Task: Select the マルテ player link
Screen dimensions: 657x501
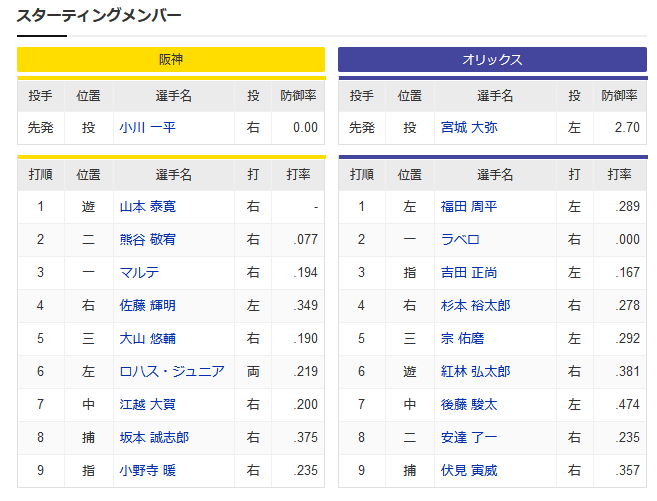Action: tap(139, 273)
